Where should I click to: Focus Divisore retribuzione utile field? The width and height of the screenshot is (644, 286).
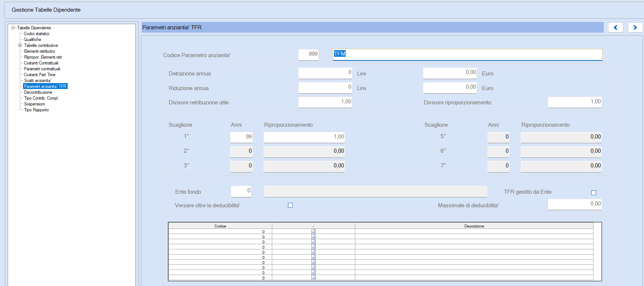click(x=325, y=102)
